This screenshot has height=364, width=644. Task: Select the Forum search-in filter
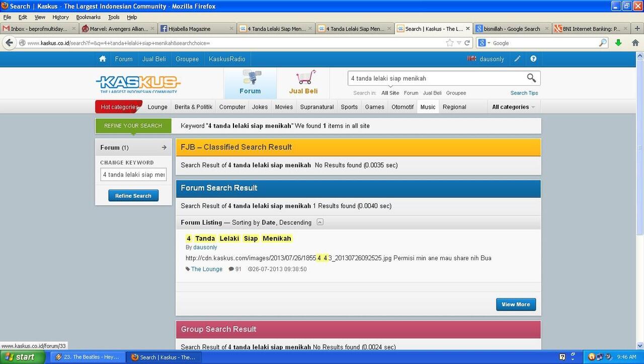411,93
